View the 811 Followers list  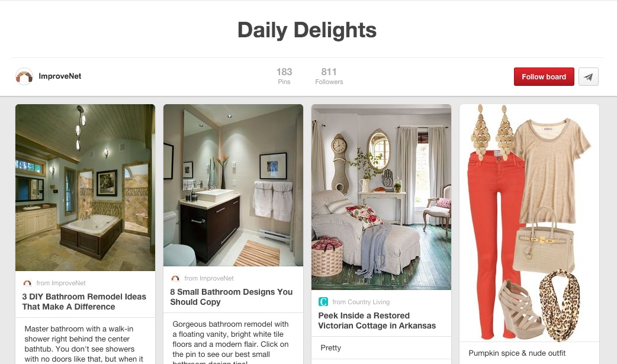tap(329, 76)
